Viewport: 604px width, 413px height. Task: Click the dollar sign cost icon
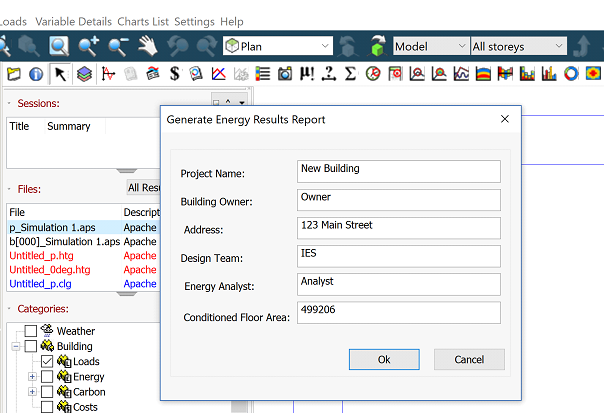[x=174, y=73]
